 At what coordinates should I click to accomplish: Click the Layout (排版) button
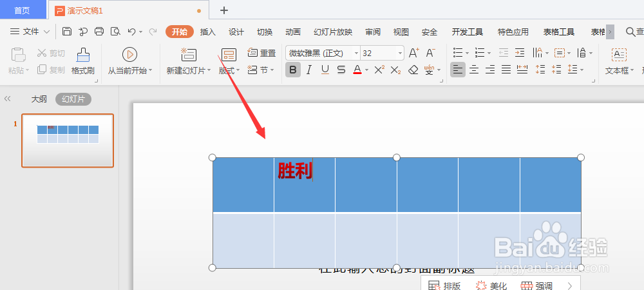444,286
